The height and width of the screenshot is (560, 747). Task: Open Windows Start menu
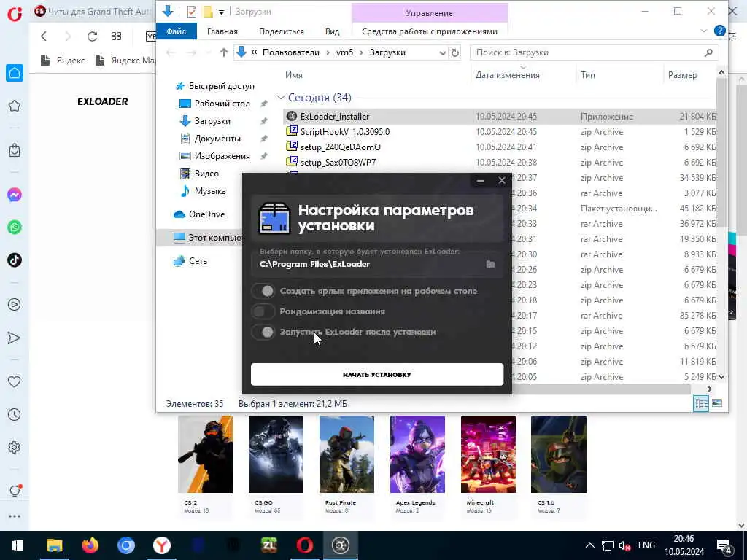coord(18,545)
